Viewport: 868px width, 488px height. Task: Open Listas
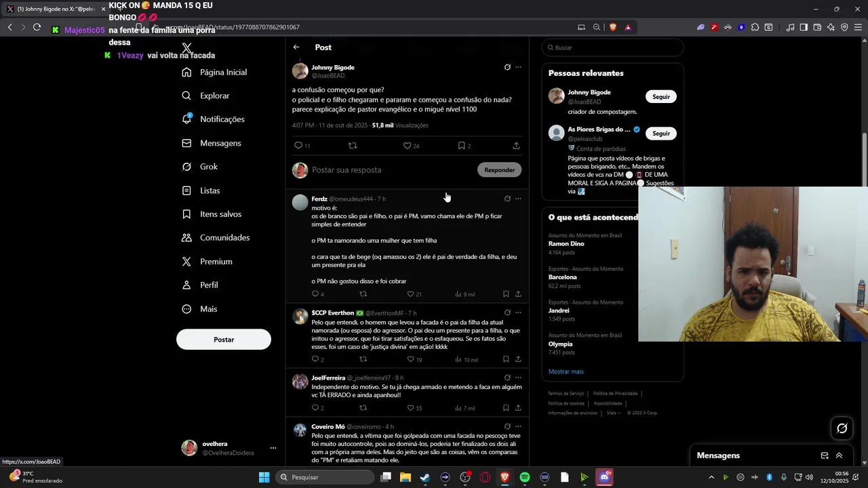(201, 190)
